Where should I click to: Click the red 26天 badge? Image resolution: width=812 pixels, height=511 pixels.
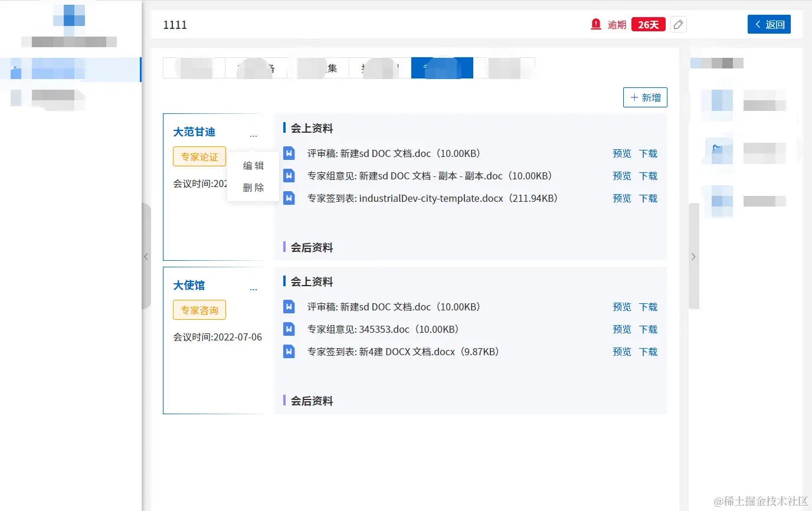coord(649,25)
